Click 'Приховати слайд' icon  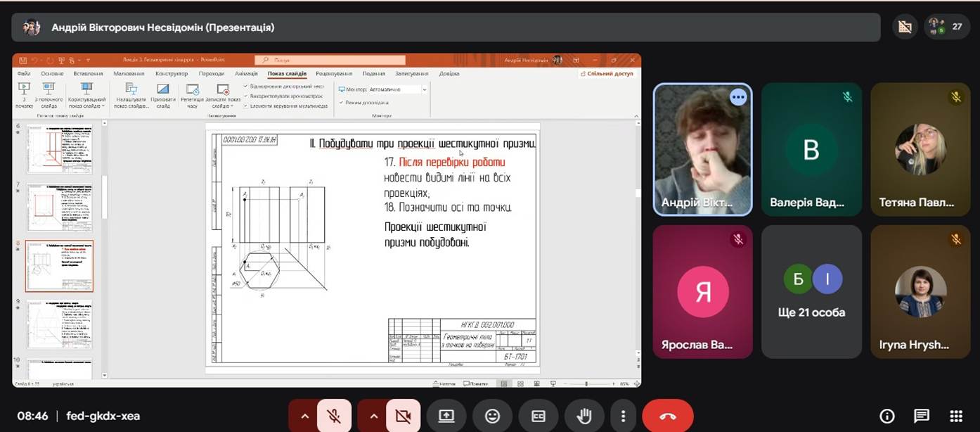(x=163, y=89)
